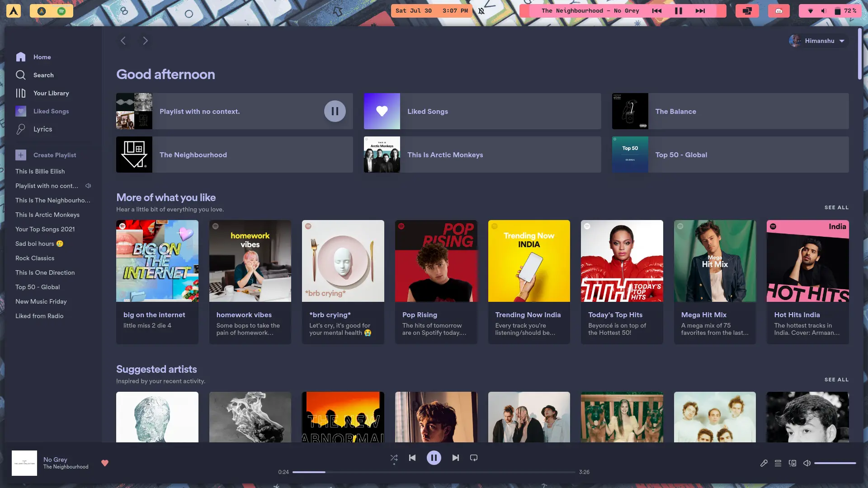Toggle repeat mode
The height and width of the screenshot is (488, 868).
474,458
